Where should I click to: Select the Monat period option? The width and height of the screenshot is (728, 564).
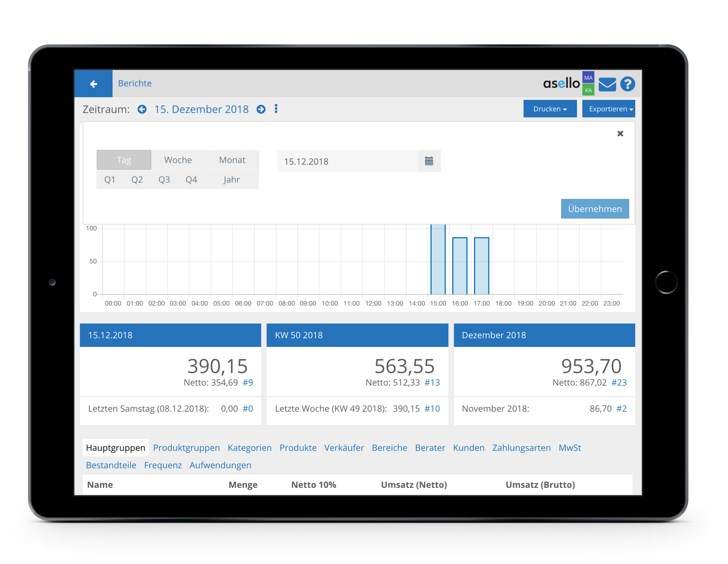(x=232, y=160)
